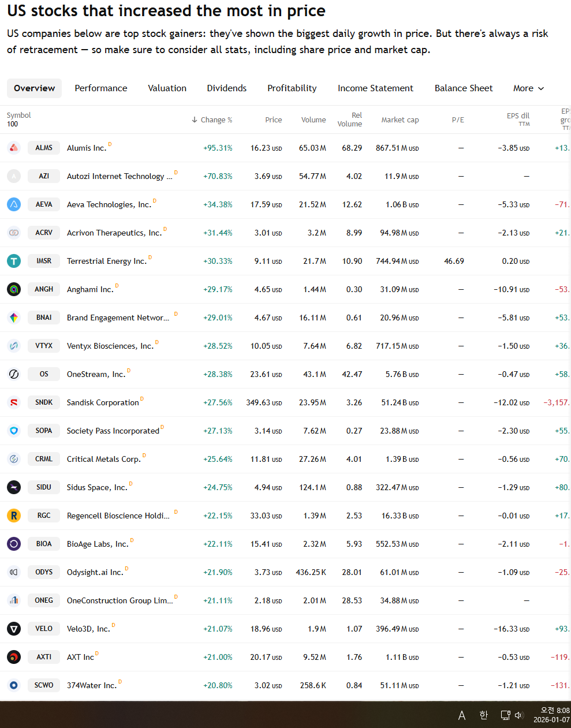
Task: Select the Overview tab
Action: pos(35,88)
